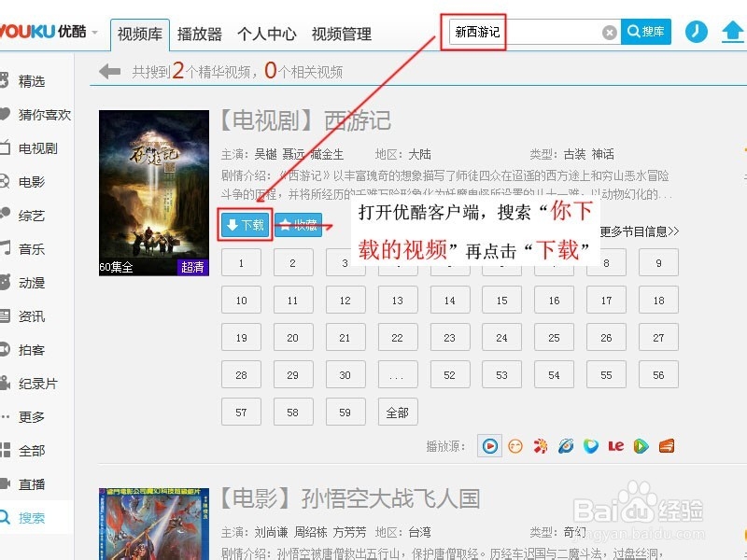
Task: Switch to the 视频库 tab
Action: point(140,35)
